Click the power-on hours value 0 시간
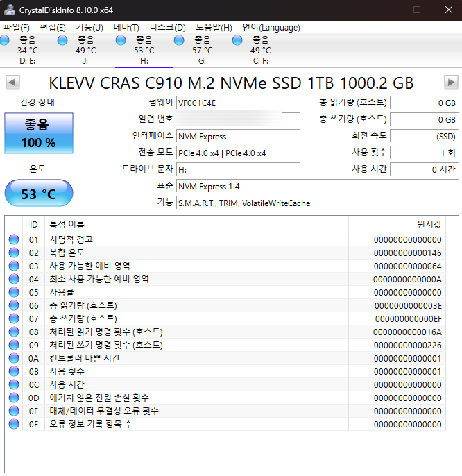462x476 pixels. click(424, 169)
